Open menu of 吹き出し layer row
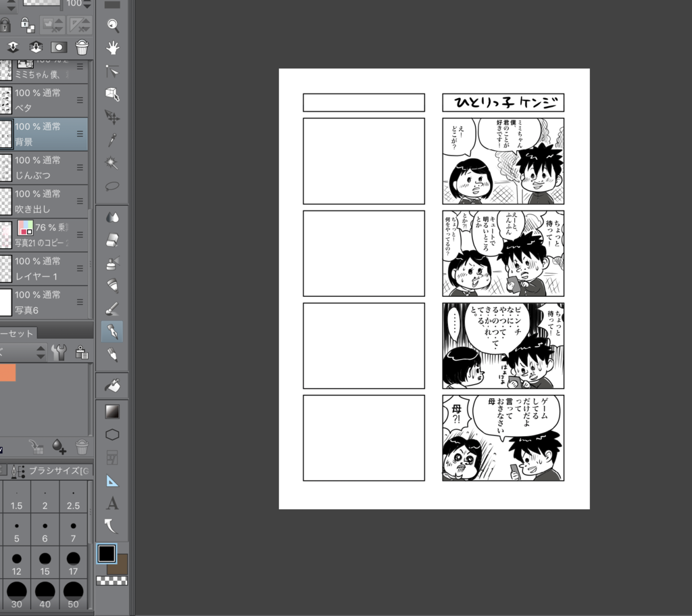Screen dimensions: 692x616 80,201
